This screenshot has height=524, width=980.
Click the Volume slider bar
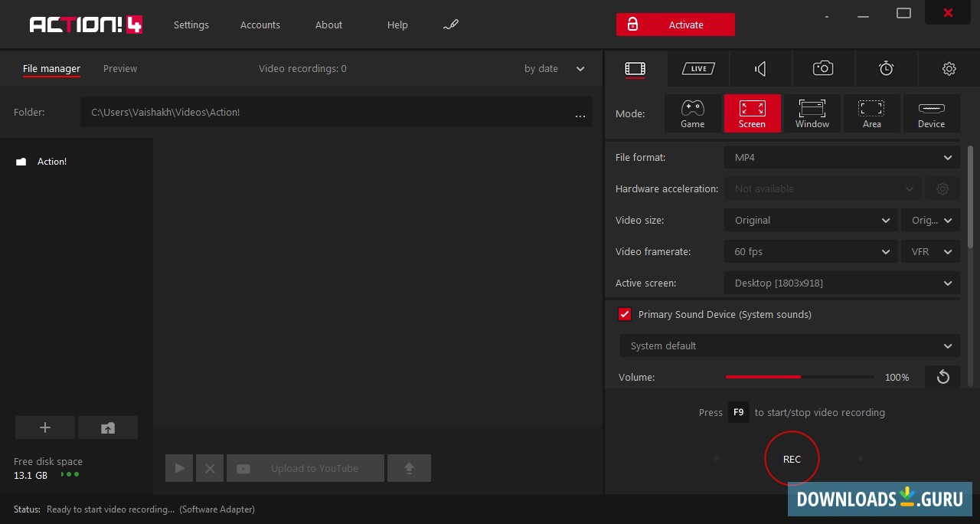point(799,377)
